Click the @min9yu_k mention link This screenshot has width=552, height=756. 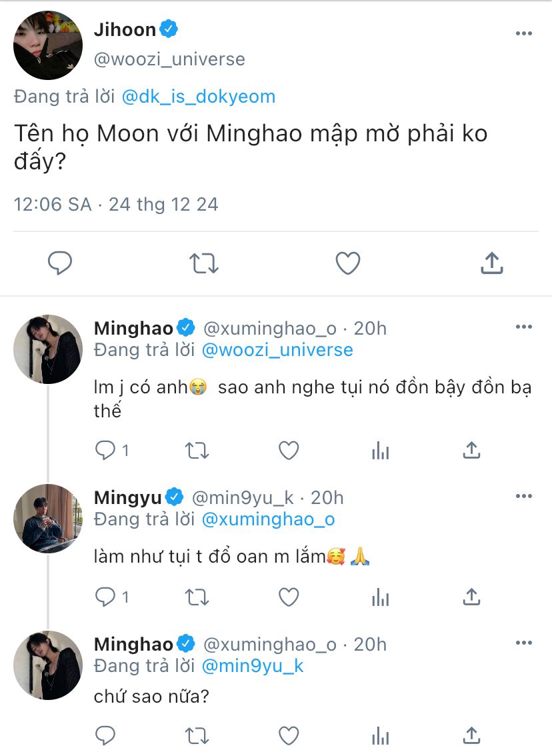[x=252, y=666]
